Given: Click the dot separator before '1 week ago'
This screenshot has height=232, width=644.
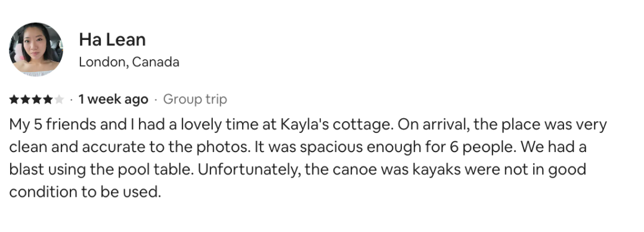Looking at the screenshot, I should (x=72, y=100).
